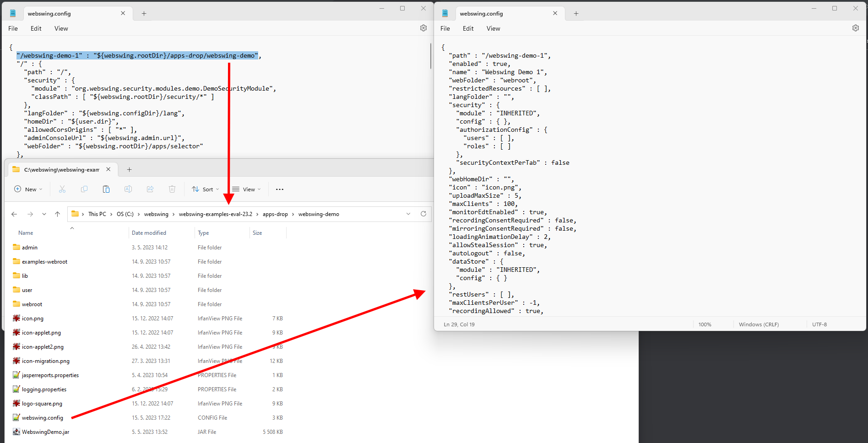Expand chevron after This PC breadcrumb
The width and height of the screenshot is (868, 443).
[111, 214]
